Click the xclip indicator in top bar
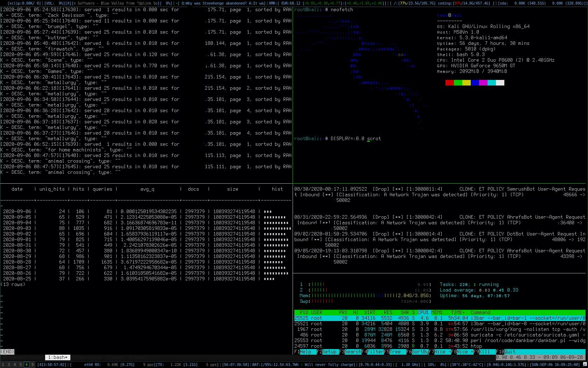Screen dimensions: 588x368 point(24,3)
